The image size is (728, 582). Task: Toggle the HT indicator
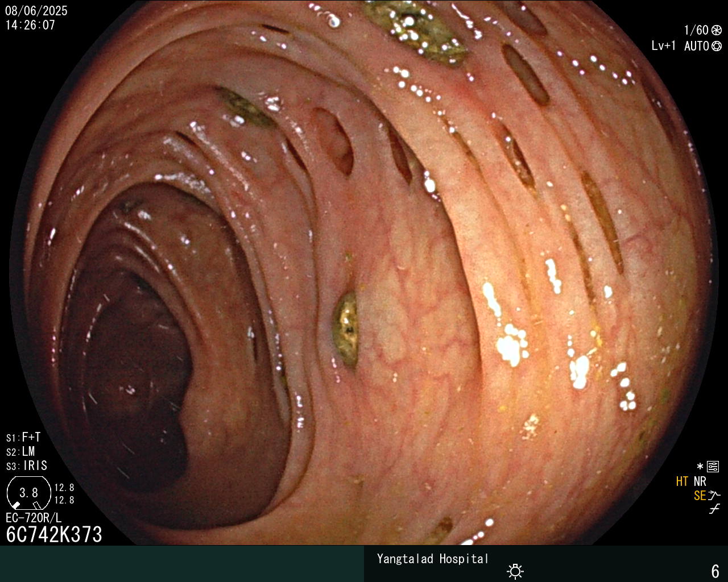tap(682, 482)
